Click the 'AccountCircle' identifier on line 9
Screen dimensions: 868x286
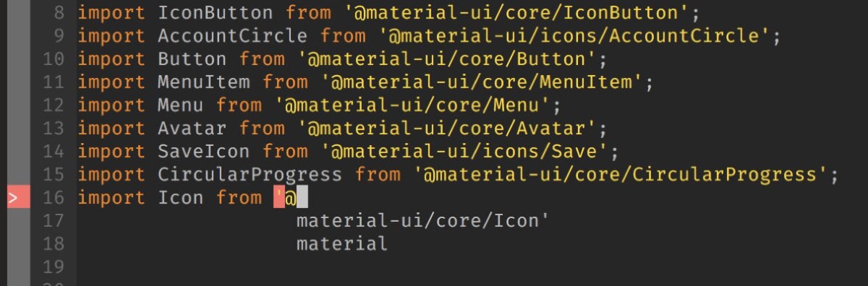232,36
